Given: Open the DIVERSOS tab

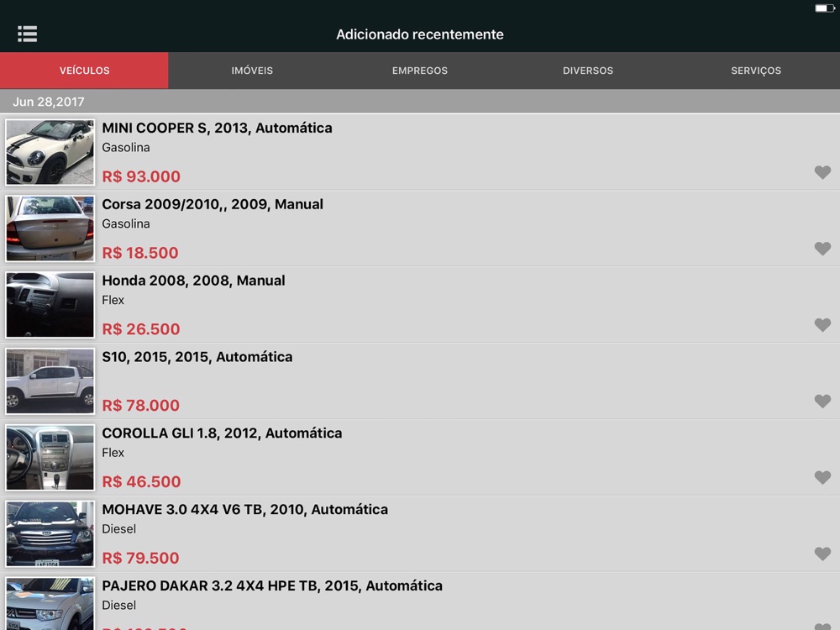Looking at the screenshot, I should pyautogui.click(x=588, y=71).
